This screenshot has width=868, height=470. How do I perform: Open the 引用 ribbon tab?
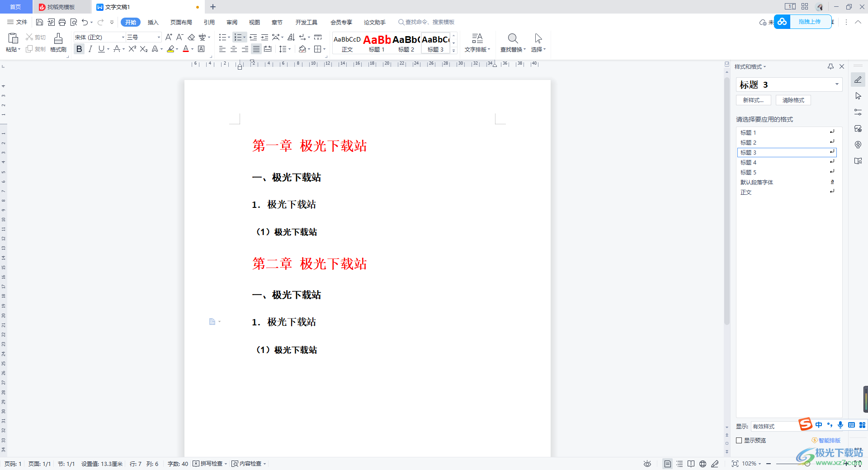(209, 22)
